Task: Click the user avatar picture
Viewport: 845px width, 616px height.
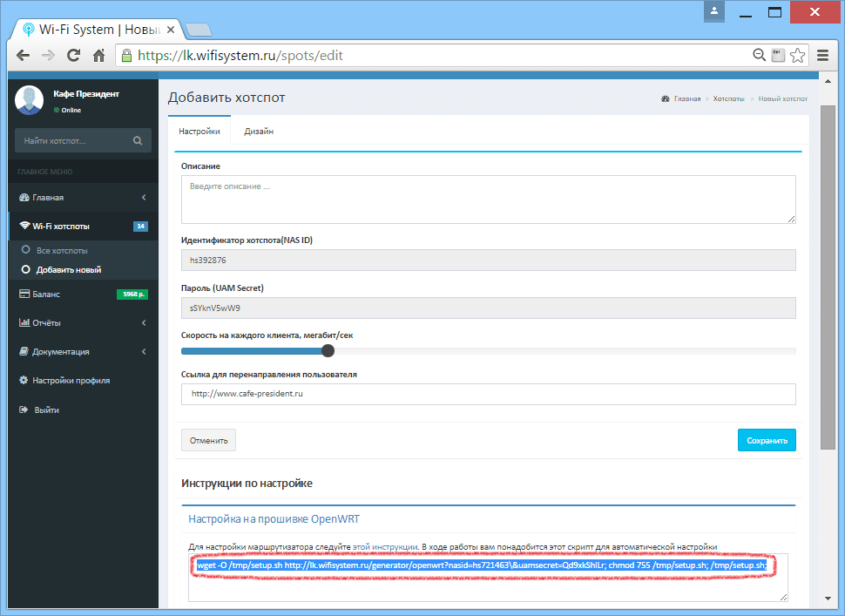Action: tap(29, 101)
